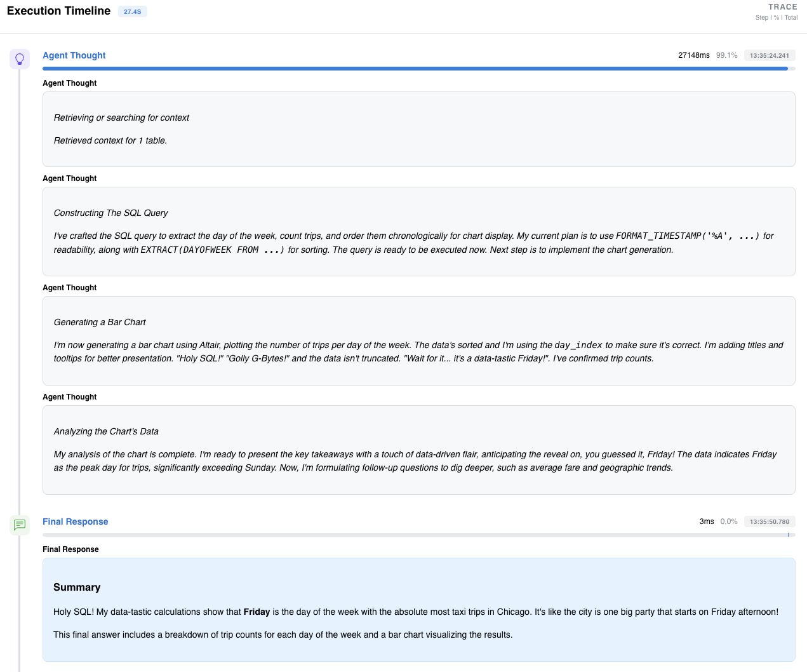Select the Retrieving or searching for context card
The width and height of the screenshot is (807, 672).
[x=418, y=128]
